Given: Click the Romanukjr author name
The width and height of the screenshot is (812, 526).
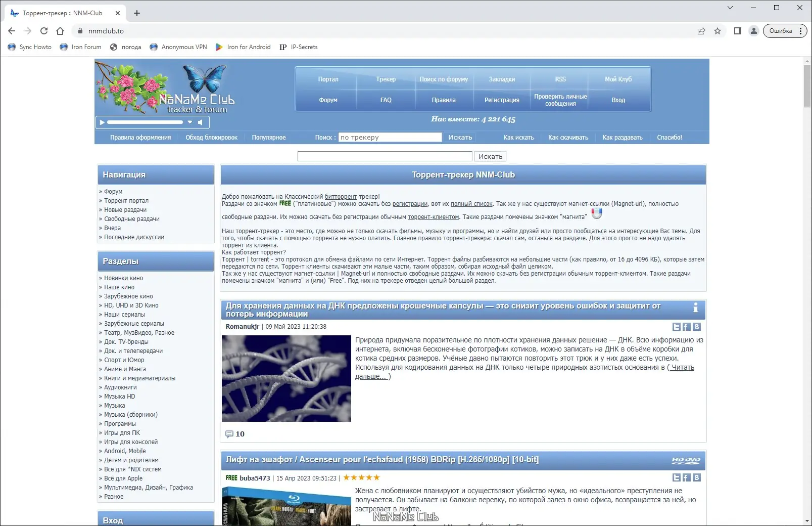Looking at the screenshot, I should pyautogui.click(x=243, y=327).
